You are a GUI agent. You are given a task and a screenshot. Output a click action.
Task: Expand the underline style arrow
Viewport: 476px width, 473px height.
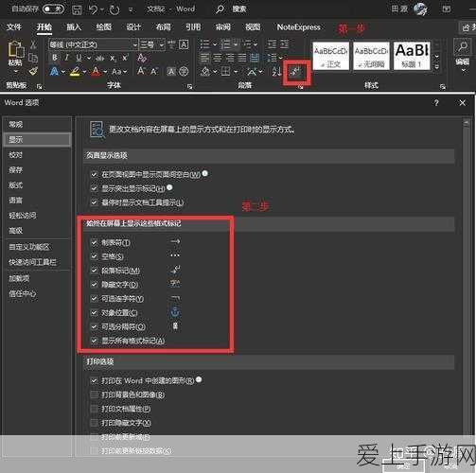[x=89, y=58]
